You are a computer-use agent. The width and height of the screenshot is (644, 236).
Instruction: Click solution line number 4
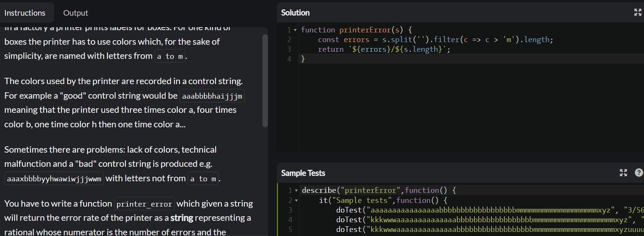tap(289, 59)
